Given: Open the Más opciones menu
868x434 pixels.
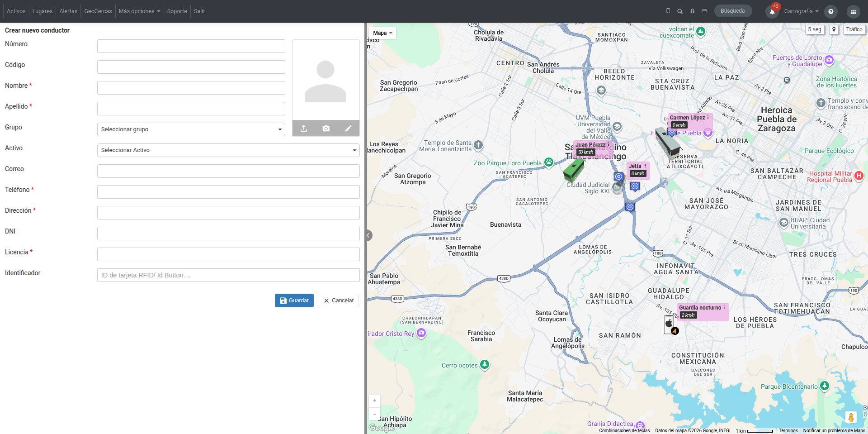Looking at the screenshot, I should tap(139, 11).
